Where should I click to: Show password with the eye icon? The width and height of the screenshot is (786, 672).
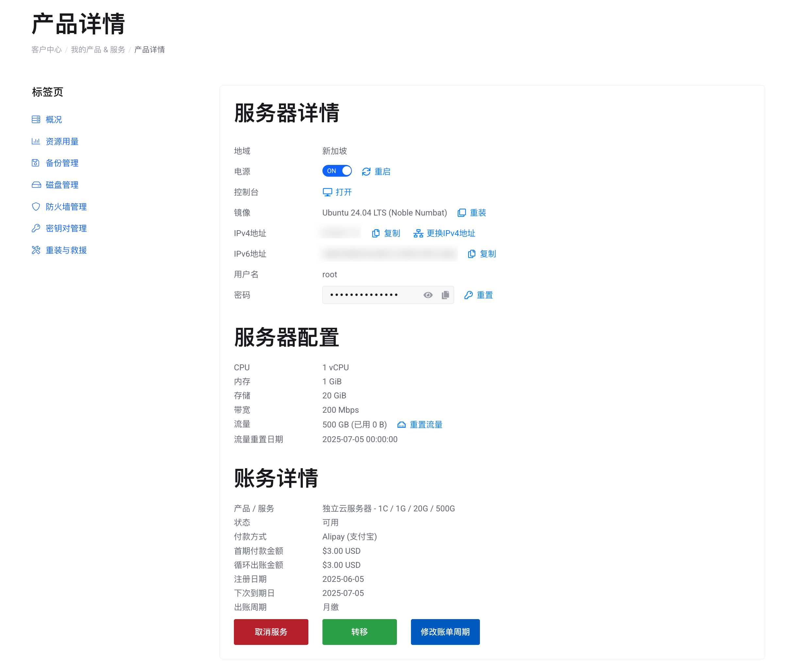[x=428, y=295]
